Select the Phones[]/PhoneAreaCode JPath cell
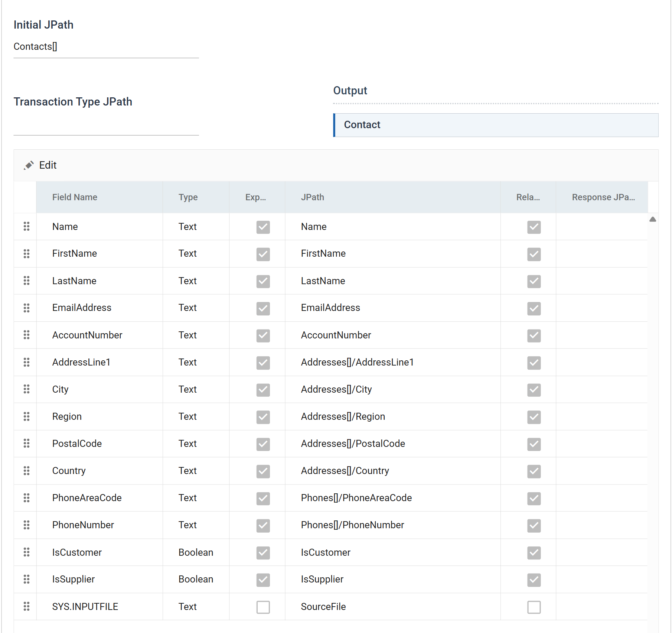Viewport: 672px width, 633px height. click(393, 498)
